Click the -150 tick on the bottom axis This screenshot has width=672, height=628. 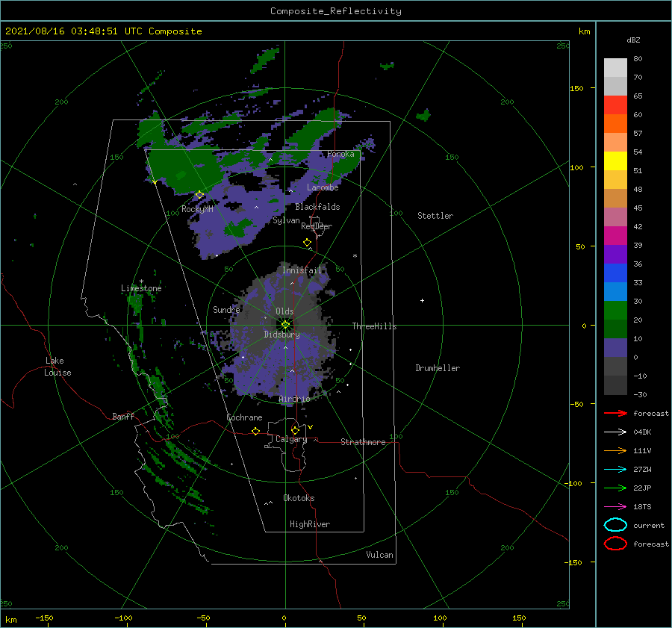tap(44, 618)
